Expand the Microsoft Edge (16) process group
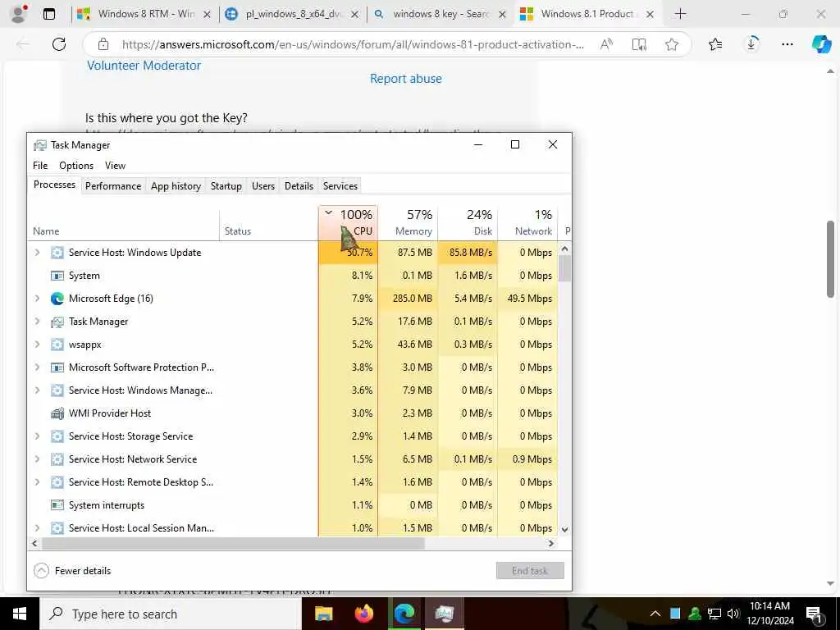 tap(37, 299)
